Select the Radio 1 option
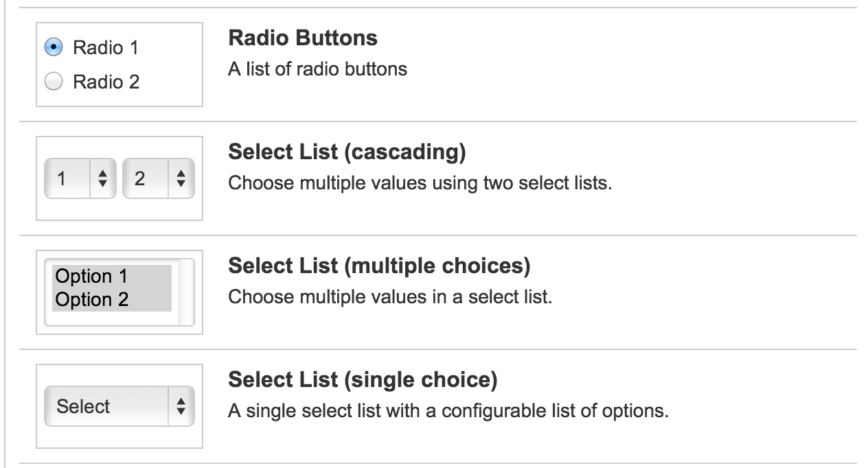Screen dimensions: 868x468 pos(53,47)
